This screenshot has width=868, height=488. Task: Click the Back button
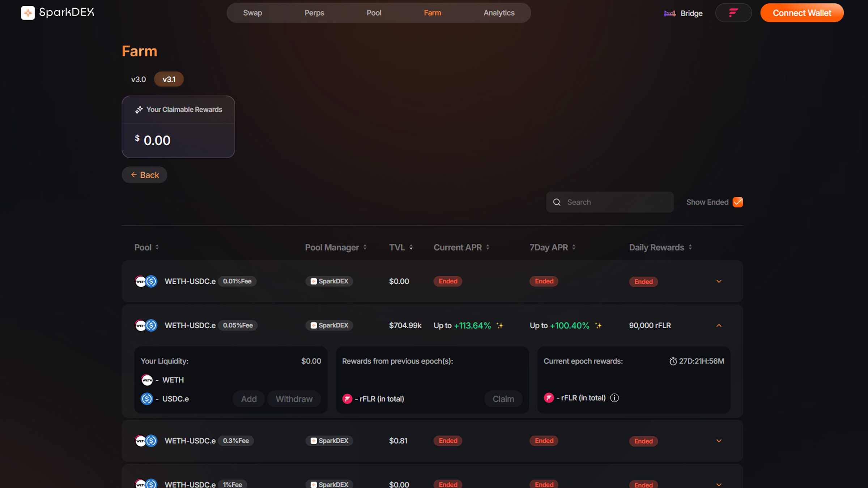145,175
